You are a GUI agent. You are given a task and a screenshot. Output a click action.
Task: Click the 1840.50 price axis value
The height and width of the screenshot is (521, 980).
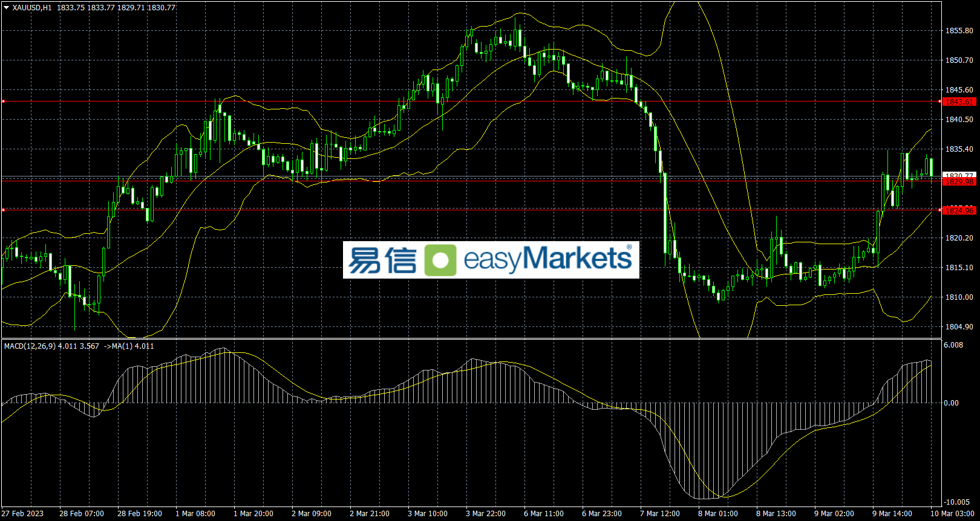[959, 119]
